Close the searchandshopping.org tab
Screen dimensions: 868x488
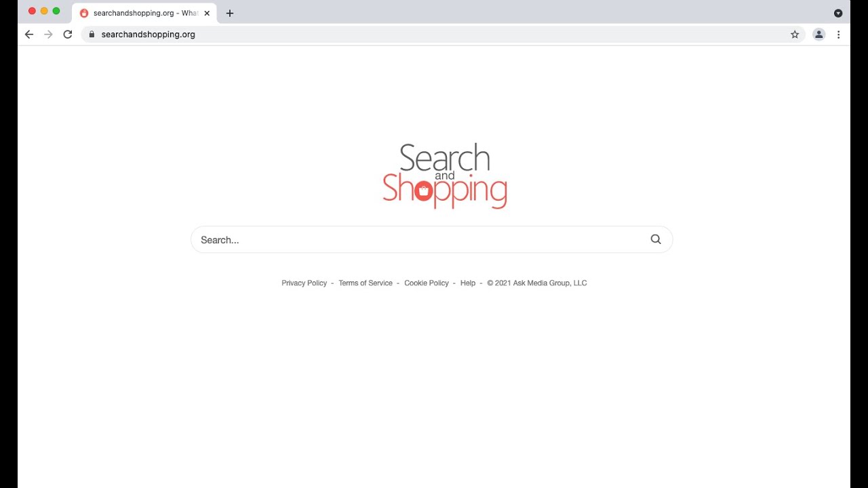click(x=207, y=13)
